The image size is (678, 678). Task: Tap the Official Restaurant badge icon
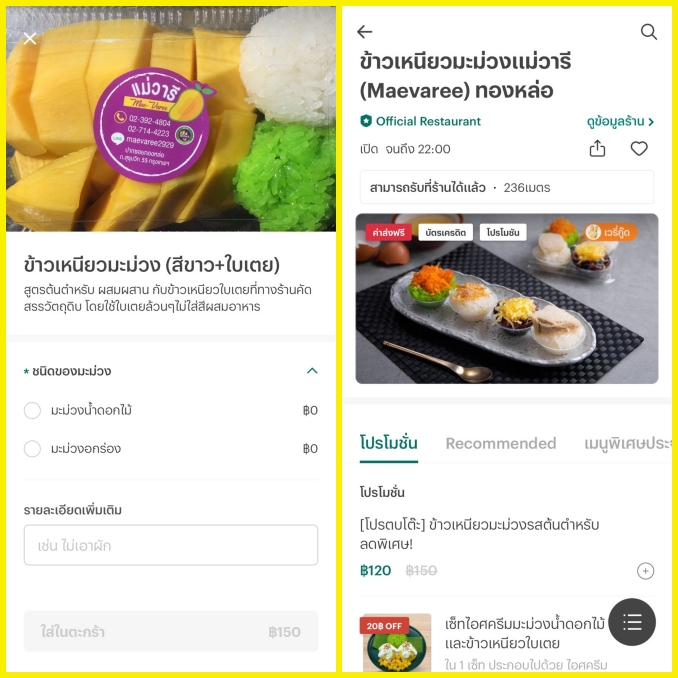[x=366, y=121]
